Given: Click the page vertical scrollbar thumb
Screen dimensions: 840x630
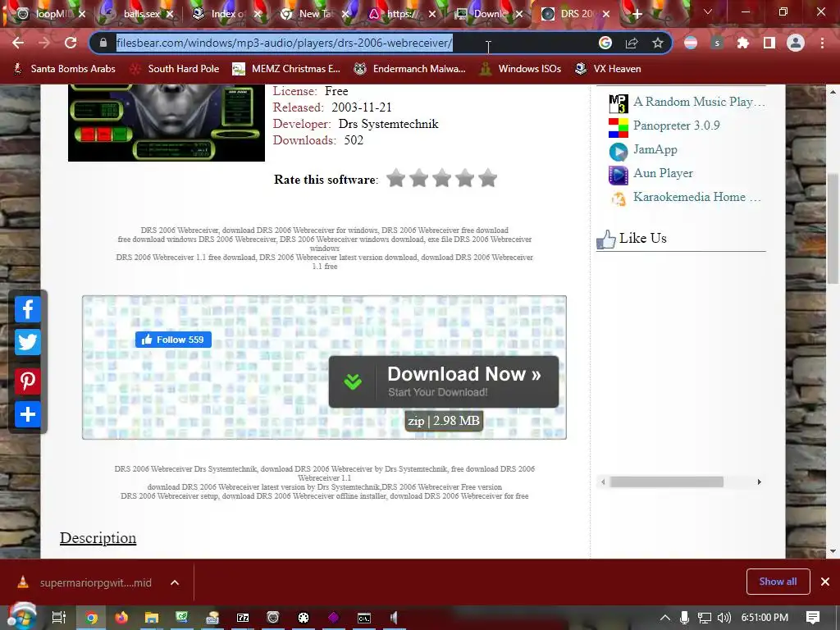Looking at the screenshot, I should (x=833, y=229).
